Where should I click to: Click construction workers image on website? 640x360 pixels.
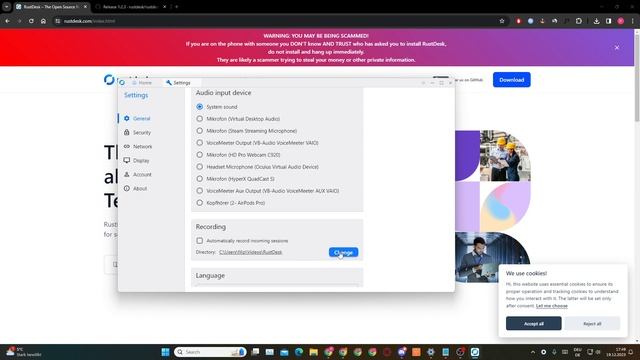tap(505, 156)
